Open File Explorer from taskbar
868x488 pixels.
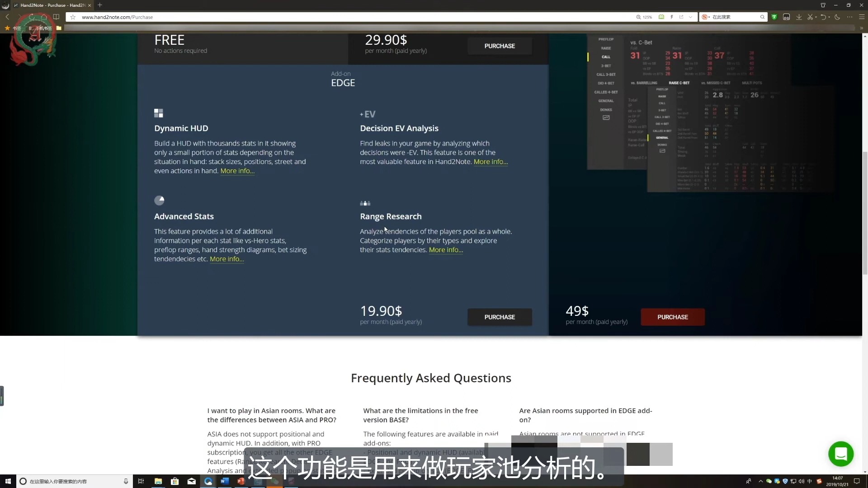coord(158,481)
